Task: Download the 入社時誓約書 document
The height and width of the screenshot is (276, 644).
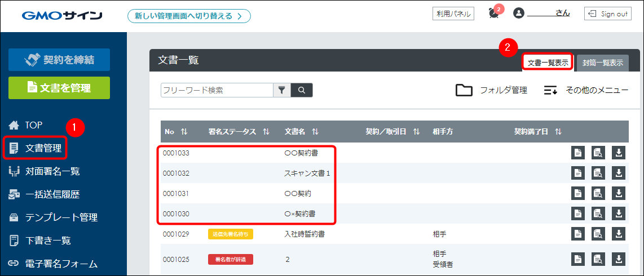Action: pos(619,234)
